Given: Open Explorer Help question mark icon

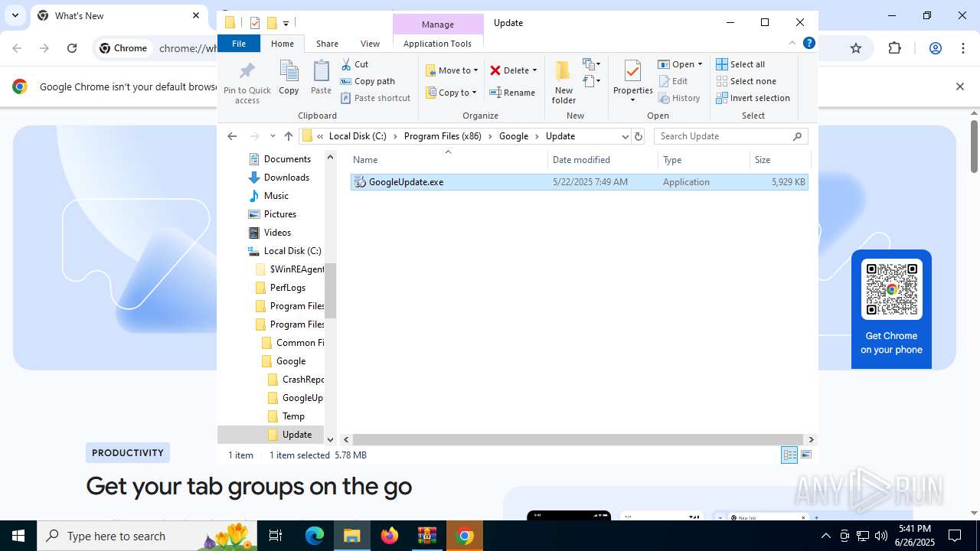Looking at the screenshot, I should coord(808,44).
